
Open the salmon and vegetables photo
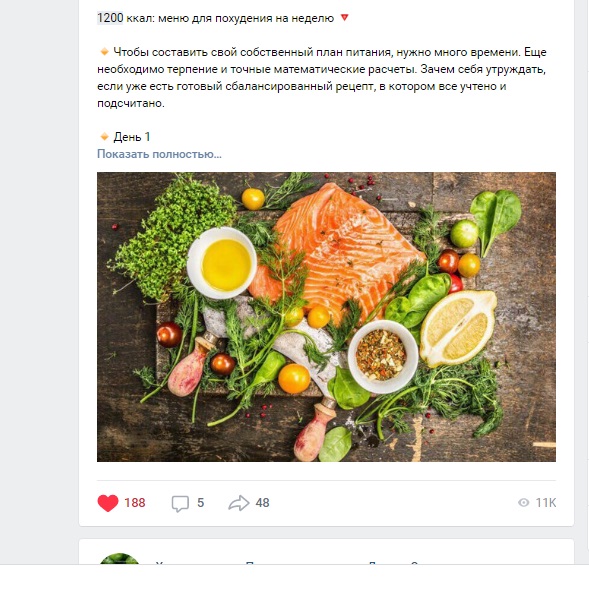[x=326, y=317]
